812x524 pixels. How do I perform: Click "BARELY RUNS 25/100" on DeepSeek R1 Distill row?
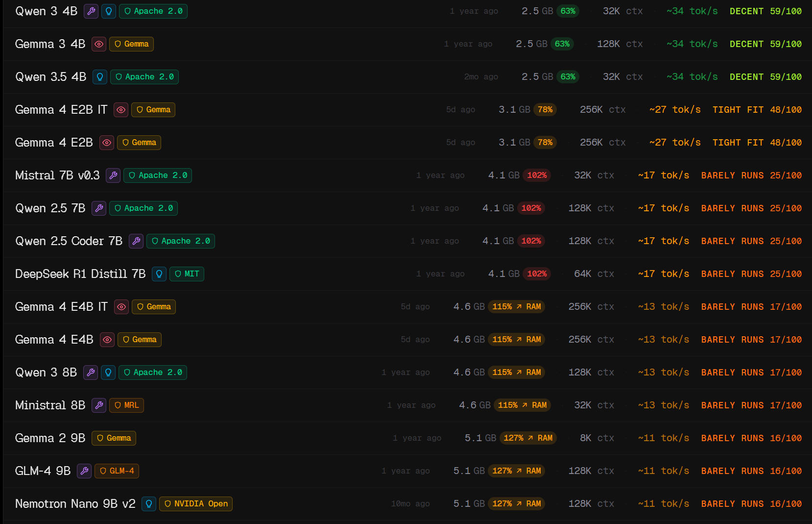[752, 274]
